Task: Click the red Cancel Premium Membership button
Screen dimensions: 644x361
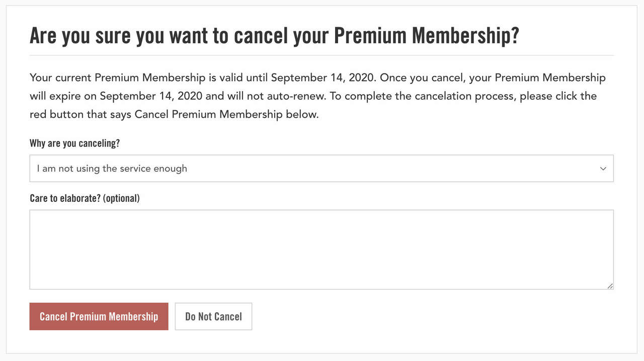Action: [99, 316]
